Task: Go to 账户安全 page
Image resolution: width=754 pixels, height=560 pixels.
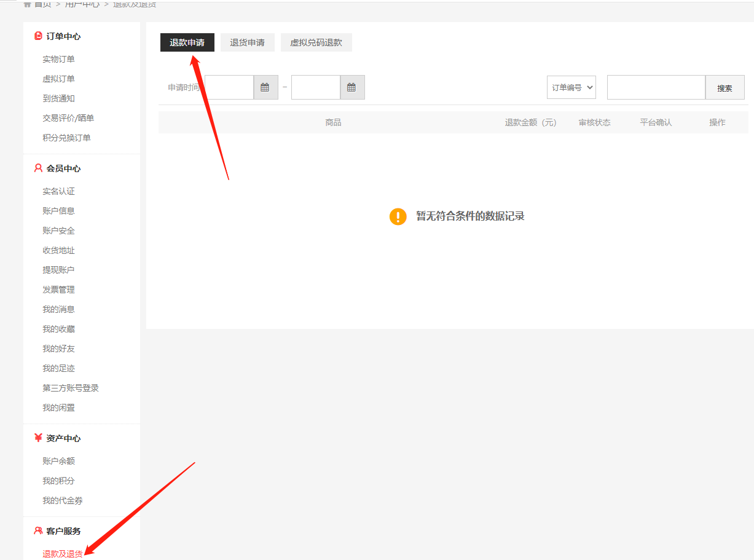Action: point(58,231)
